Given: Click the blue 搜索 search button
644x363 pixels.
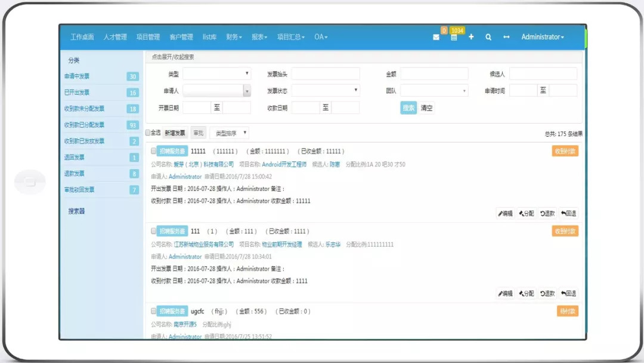Looking at the screenshot, I should click(x=408, y=108).
